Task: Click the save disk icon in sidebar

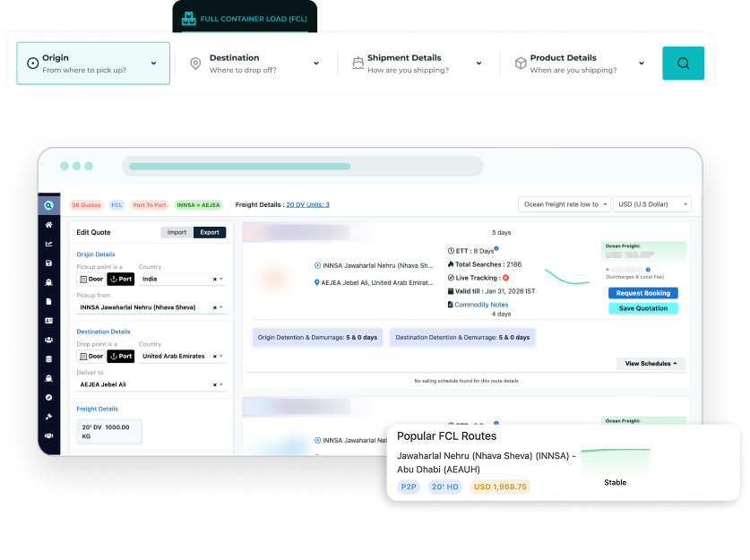Action: click(x=48, y=263)
